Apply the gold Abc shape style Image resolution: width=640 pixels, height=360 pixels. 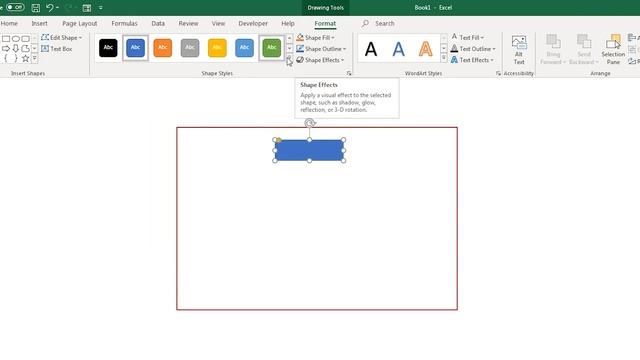(x=217, y=48)
